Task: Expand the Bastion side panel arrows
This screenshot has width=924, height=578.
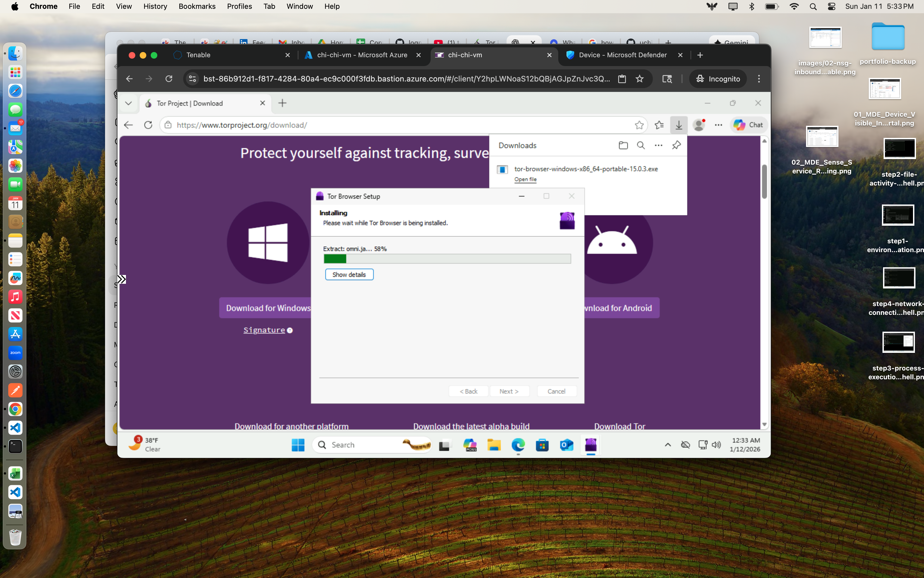Action: (x=122, y=279)
